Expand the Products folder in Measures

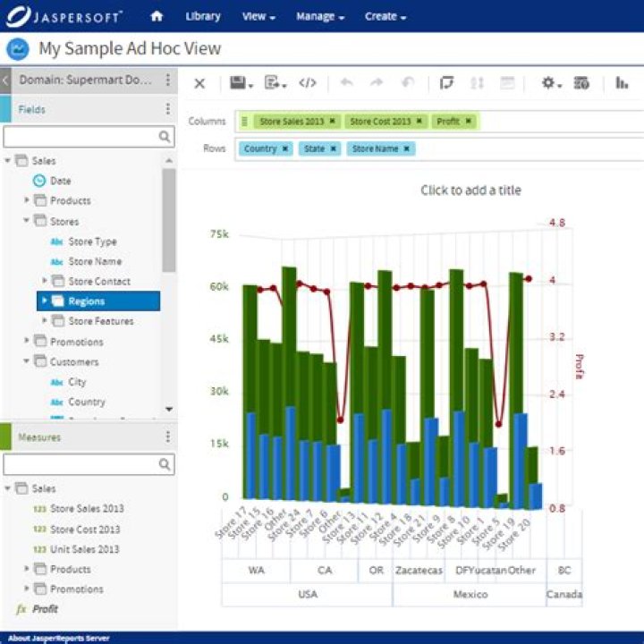(x=27, y=569)
